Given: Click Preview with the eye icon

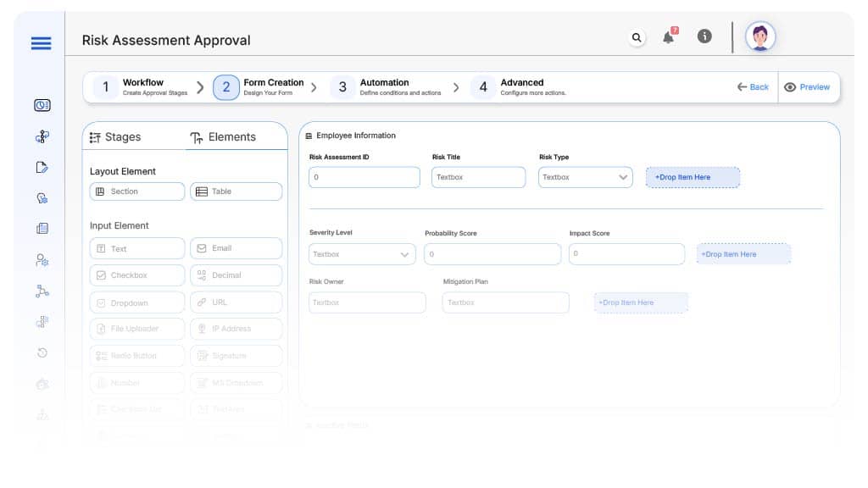Looking at the screenshot, I should click(808, 87).
